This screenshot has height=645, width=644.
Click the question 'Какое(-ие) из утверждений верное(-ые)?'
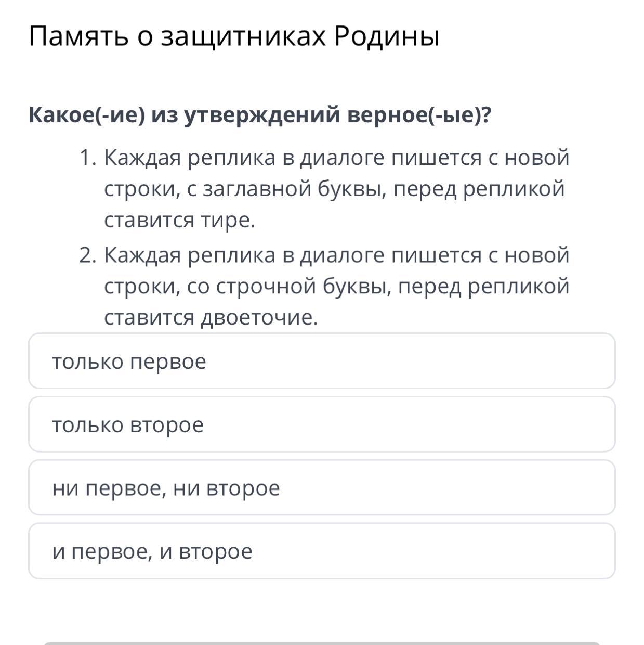260,114
